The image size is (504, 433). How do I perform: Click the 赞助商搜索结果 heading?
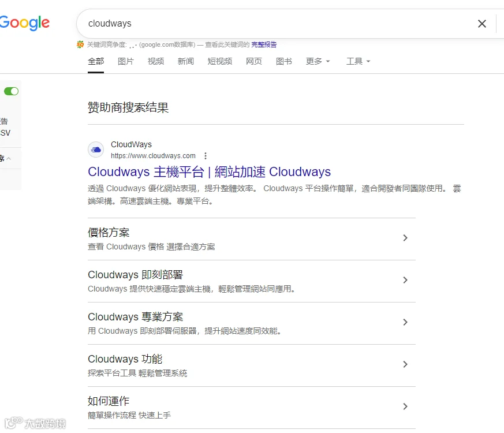coord(128,107)
